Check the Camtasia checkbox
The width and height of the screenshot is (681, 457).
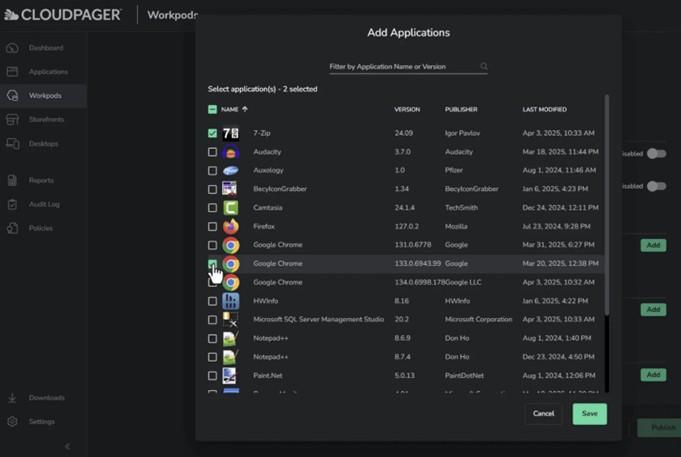tap(212, 208)
